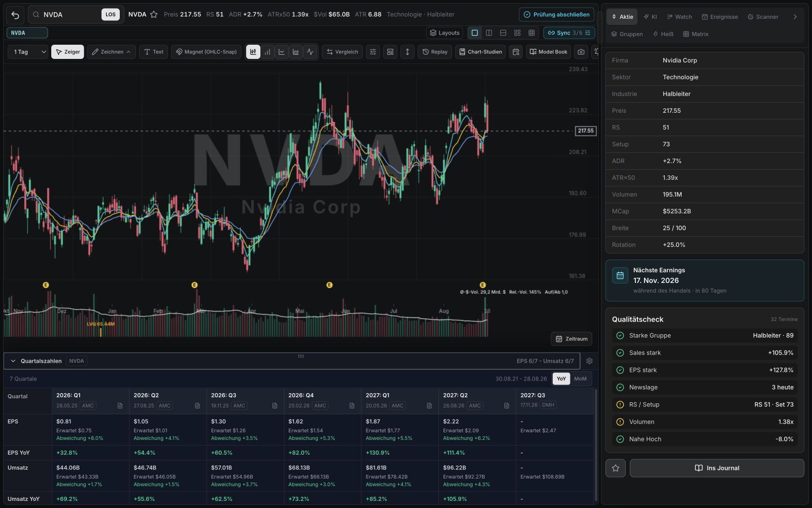Select four-pane grid layout icon
Viewport: 812px width, 508px height.
[517, 33]
